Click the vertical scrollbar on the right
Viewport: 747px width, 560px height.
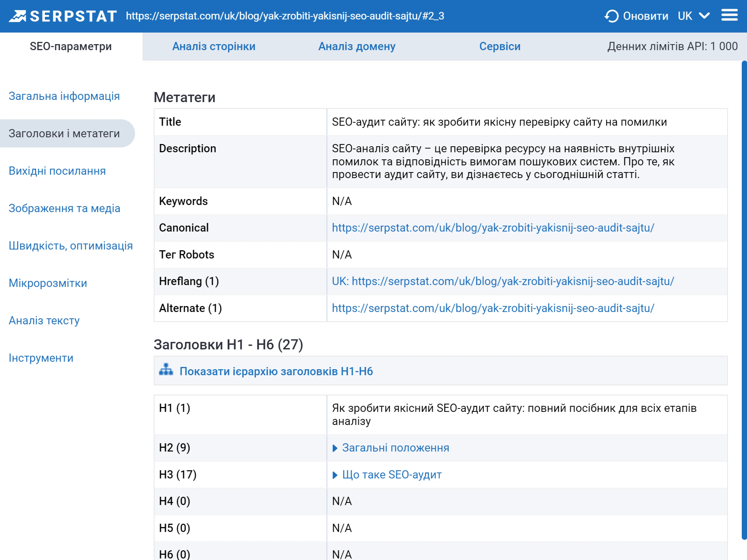pyautogui.click(x=744, y=300)
